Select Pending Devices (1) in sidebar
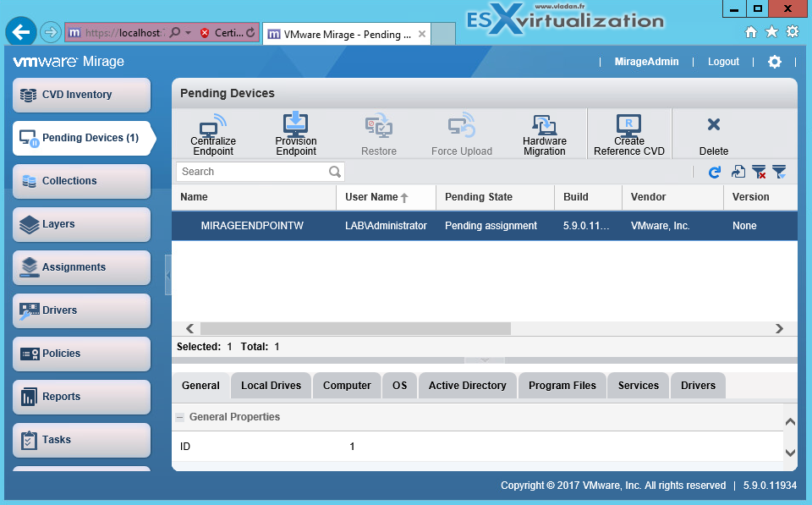The image size is (812, 505). 83,138
